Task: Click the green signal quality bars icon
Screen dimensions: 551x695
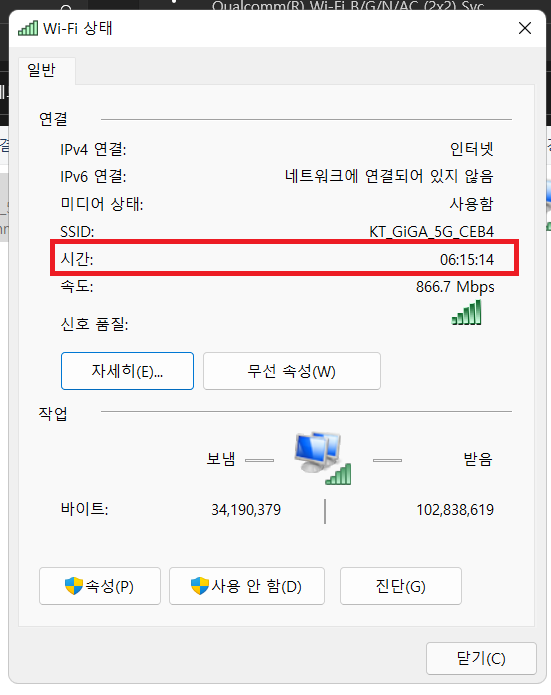Action: click(x=466, y=312)
